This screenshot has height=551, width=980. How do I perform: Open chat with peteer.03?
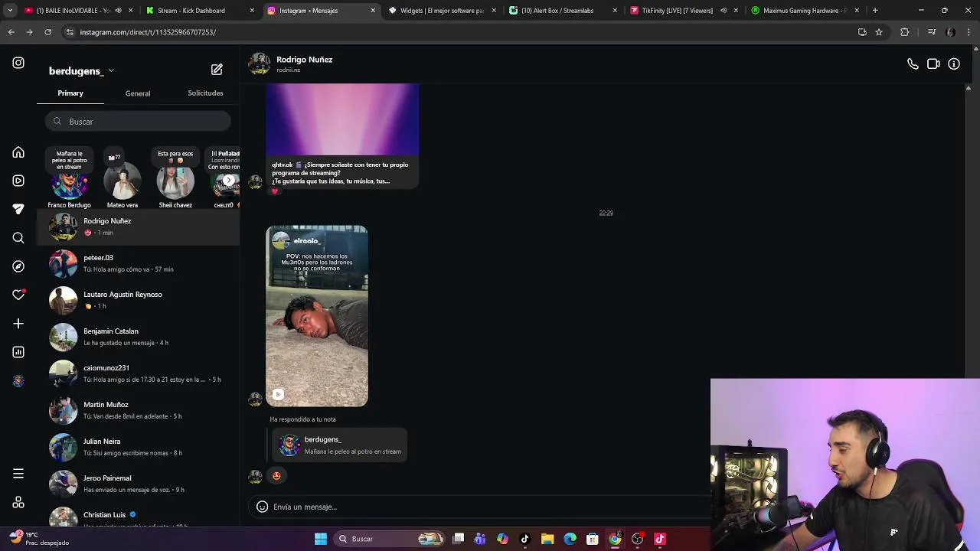[138, 263]
